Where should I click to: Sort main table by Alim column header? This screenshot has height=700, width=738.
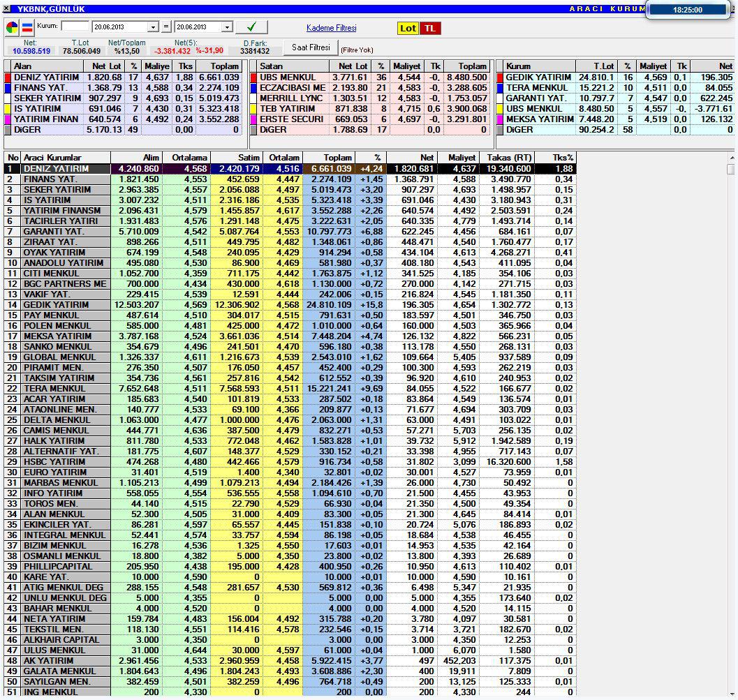click(136, 158)
